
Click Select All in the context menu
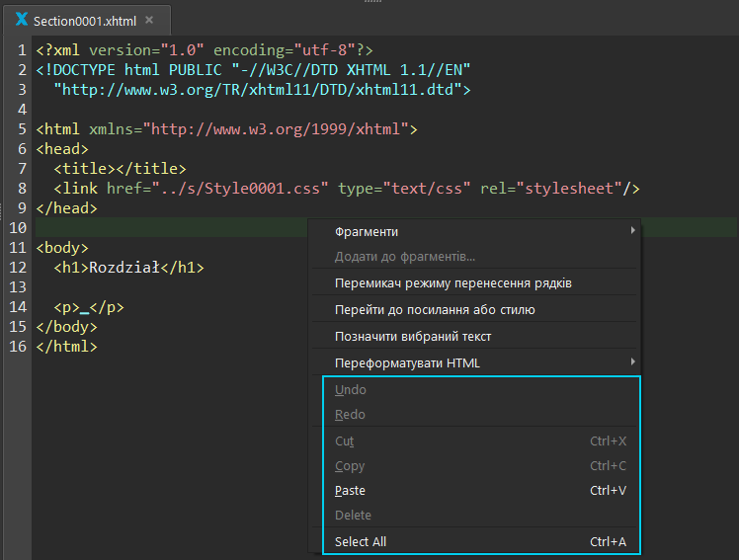(361, 541)
